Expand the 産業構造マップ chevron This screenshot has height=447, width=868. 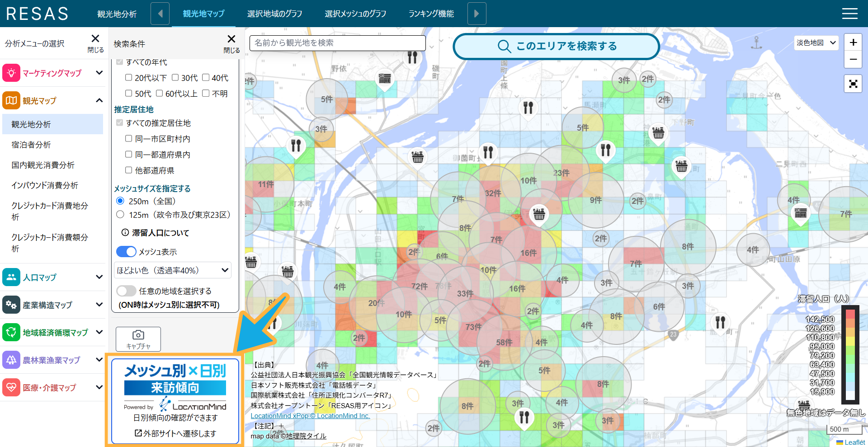coord(99,304)
